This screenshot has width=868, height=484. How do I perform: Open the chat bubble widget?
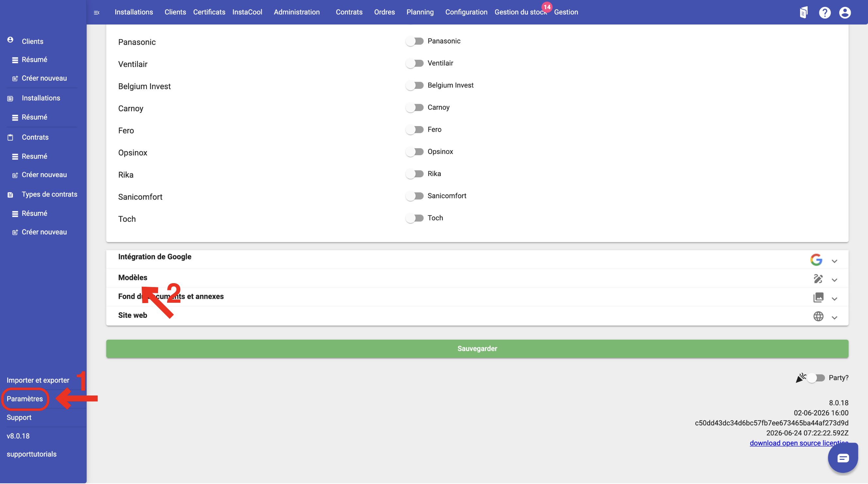pyautogui.click(x=843, y=459)
